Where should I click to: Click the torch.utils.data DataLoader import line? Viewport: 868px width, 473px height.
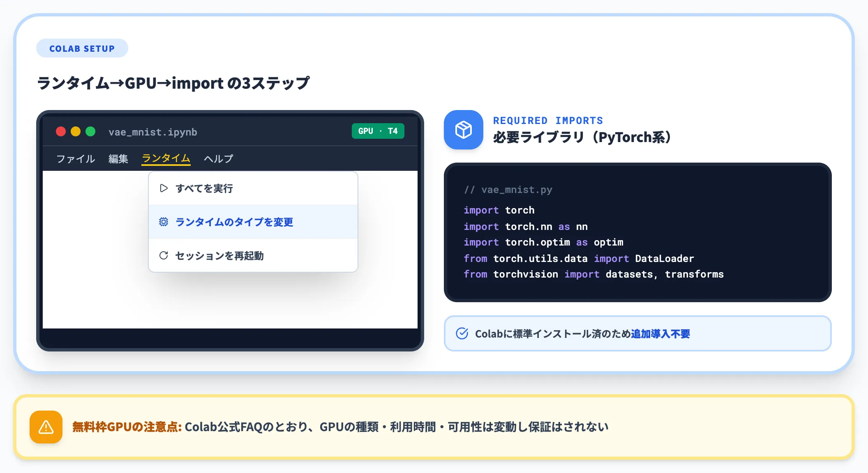[x=579, y=259]
